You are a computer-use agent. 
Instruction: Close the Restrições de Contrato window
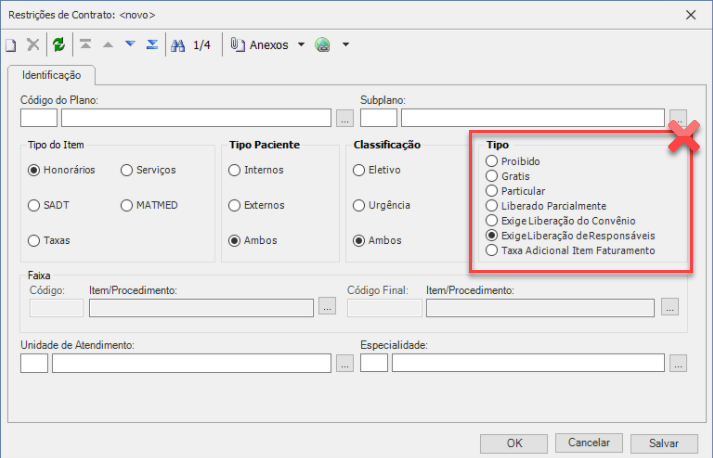coord(691,15)
